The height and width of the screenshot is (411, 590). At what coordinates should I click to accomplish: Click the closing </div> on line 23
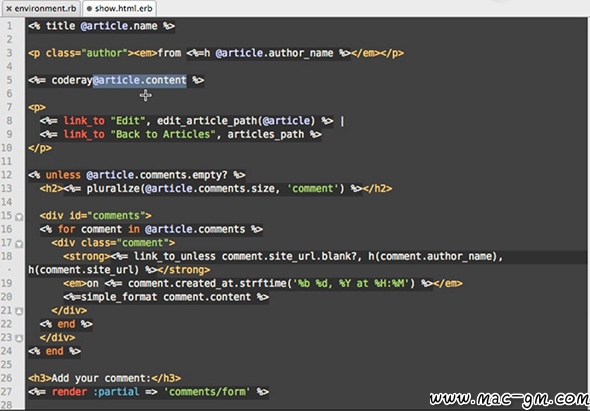[58, 338]
